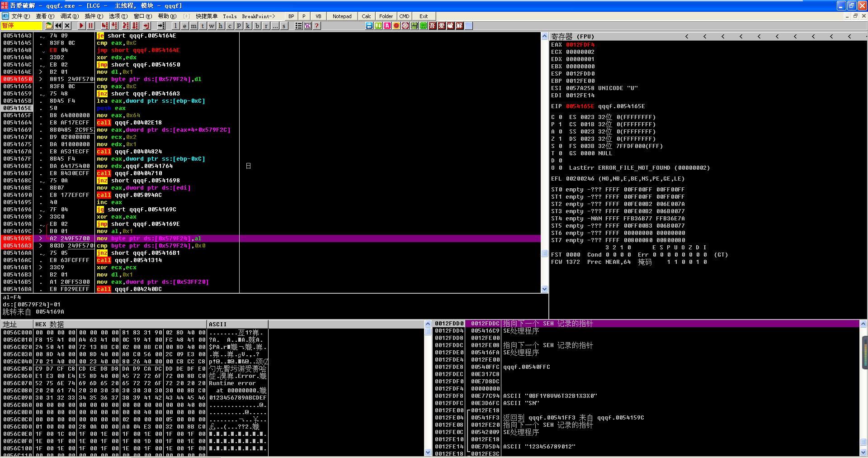Image resolution: width=868 pixels, height=458 pixels.
Task: Open References window (r icon)
Action: (x=266, y=26)
